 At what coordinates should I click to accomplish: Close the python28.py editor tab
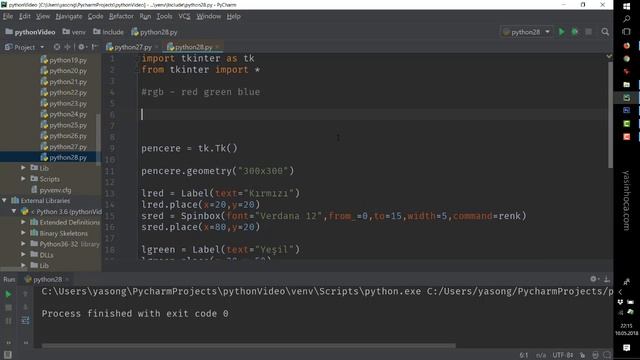click(218, 47)
